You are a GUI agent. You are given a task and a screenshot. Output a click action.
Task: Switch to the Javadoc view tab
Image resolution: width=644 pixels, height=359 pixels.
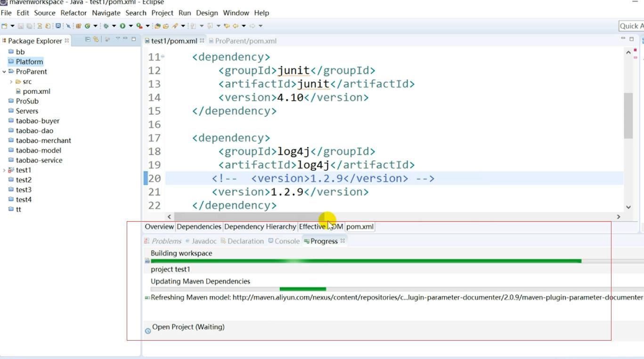tap(201, 241)
